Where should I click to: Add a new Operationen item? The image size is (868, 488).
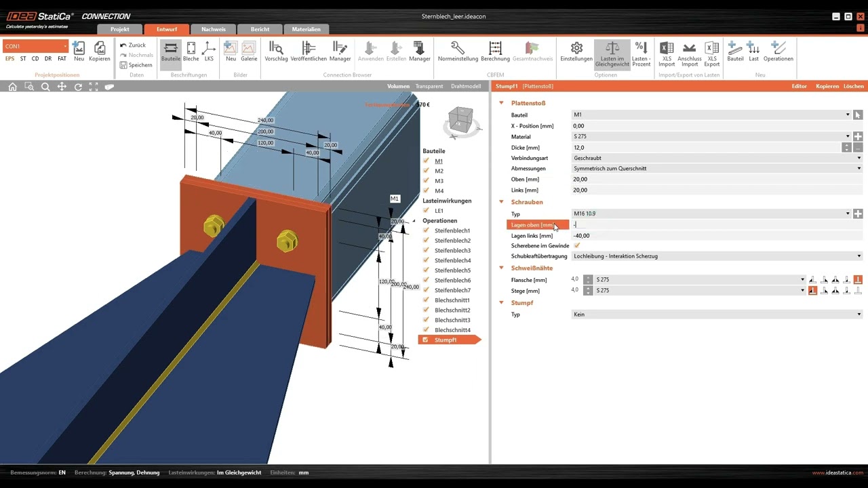778,51
